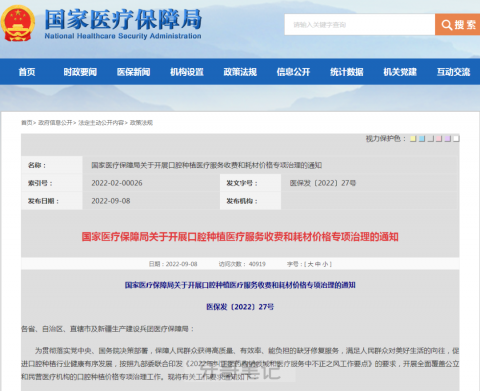This screenshot has width=480, height=391.
Task: Select the gray eye-protection color swatch
Action: pos(430,139)
